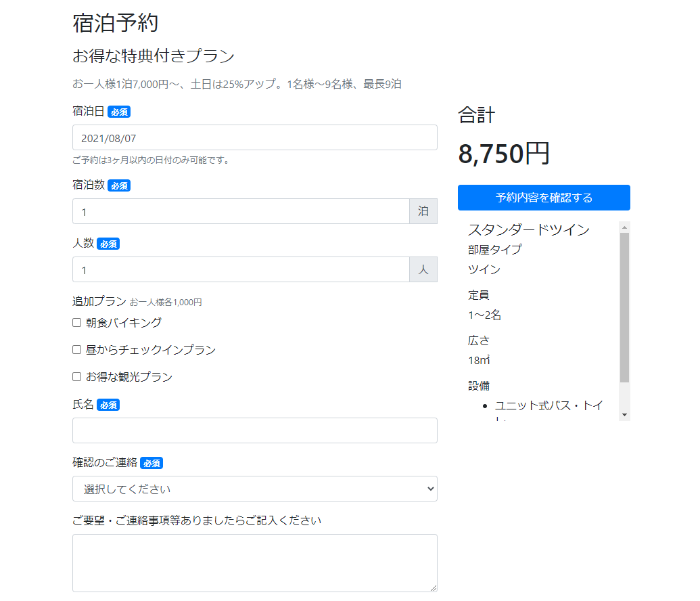Click the 宿泊日 check-in date field
The image size is (700, 601).
point(254,137)
